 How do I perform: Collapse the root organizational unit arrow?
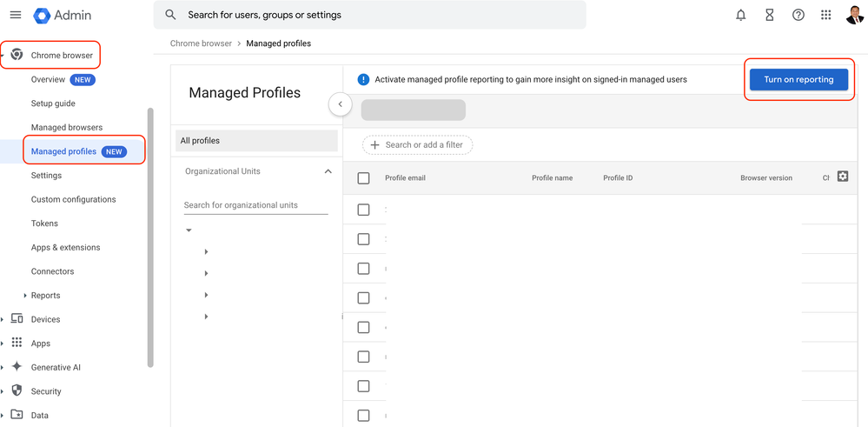tap(189, 230)
